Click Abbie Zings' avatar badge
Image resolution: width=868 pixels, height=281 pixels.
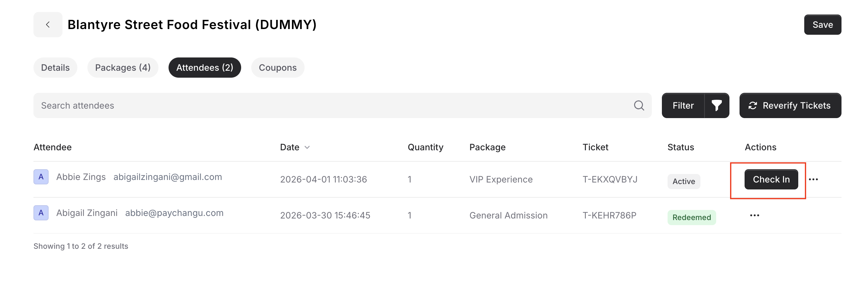click(x=41, y=177)
